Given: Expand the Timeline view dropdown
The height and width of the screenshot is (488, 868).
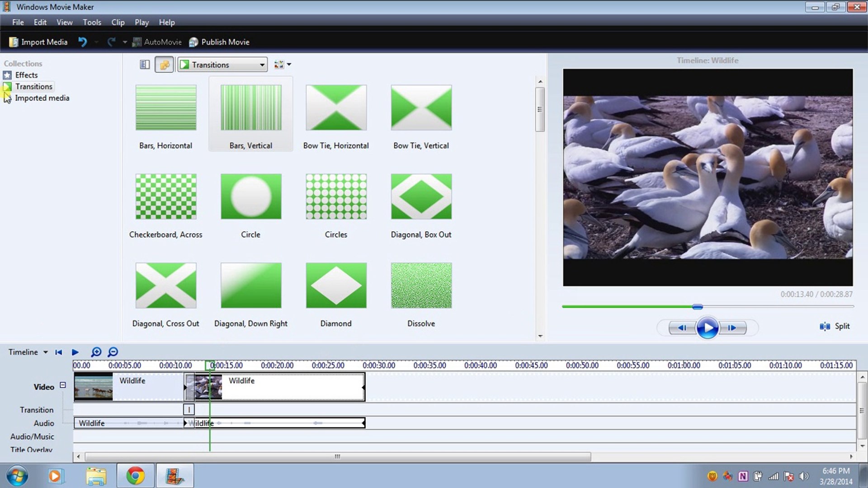Looking at the screenshot, I should click(46, 352).
